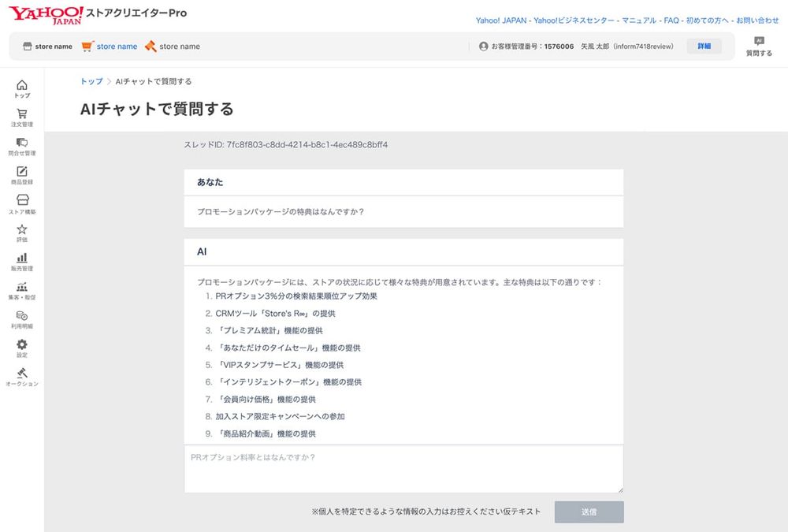The width and height of the screenshot is (788, 532).
Task: Select the 集客・販促 marketing icon
Action: pyautogui.click(x=22, y=292)
